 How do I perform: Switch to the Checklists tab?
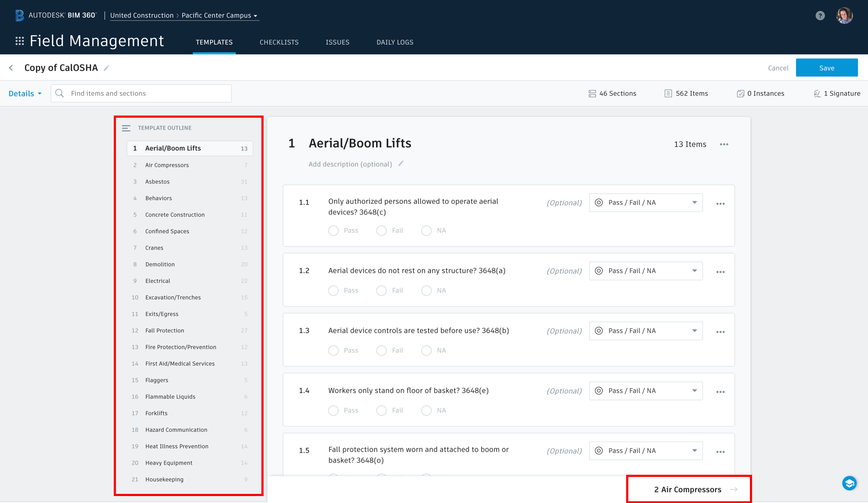coord(279,42)
